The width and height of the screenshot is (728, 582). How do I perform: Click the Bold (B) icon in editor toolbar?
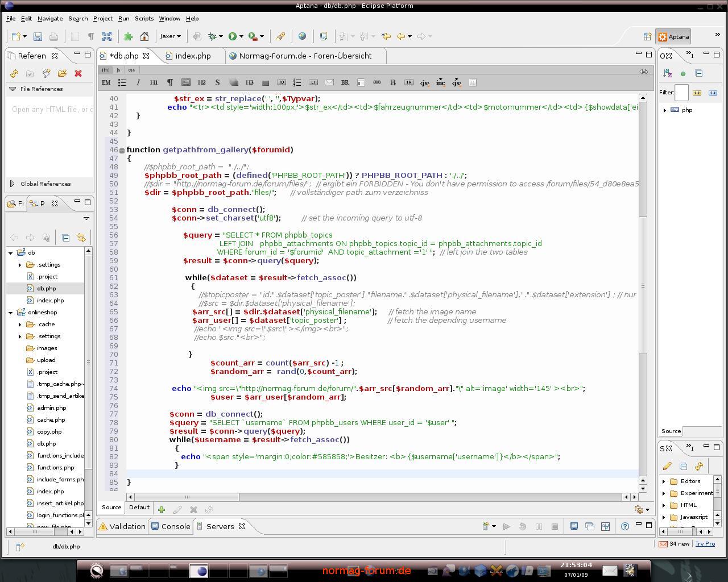pyautogui.click(x=392, y=82)
